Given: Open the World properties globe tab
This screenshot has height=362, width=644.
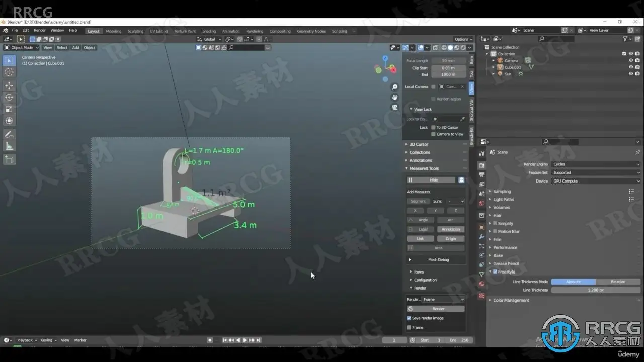Looking at the screenshot, I should [x=481, y=204].
